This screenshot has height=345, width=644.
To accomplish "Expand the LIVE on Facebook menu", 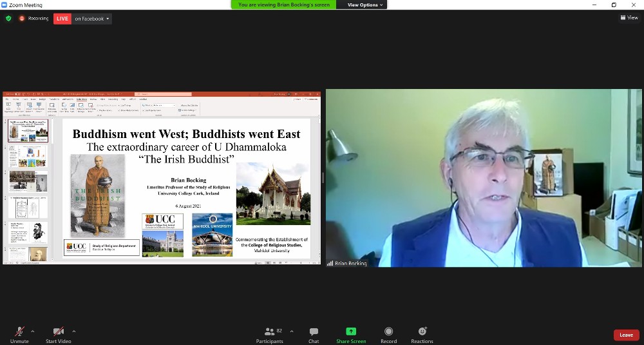I will (90, 19).
